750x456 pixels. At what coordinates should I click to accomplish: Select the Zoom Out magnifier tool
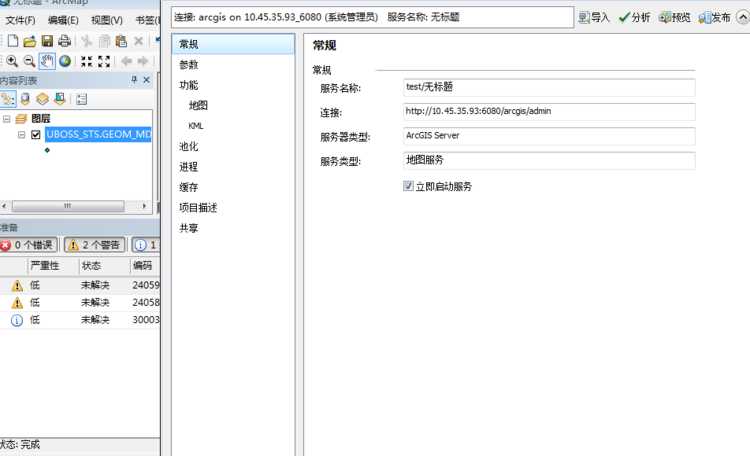[x=29, y=61]
